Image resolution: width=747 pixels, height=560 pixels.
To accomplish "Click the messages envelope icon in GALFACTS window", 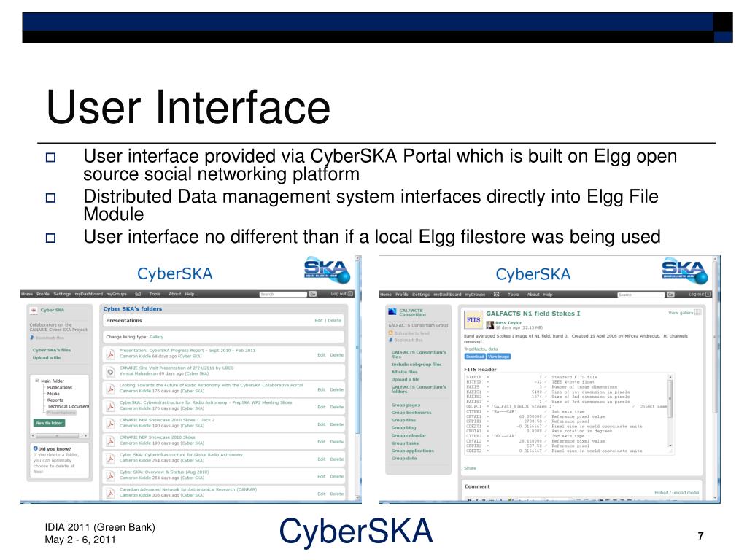I will (496, 295).
